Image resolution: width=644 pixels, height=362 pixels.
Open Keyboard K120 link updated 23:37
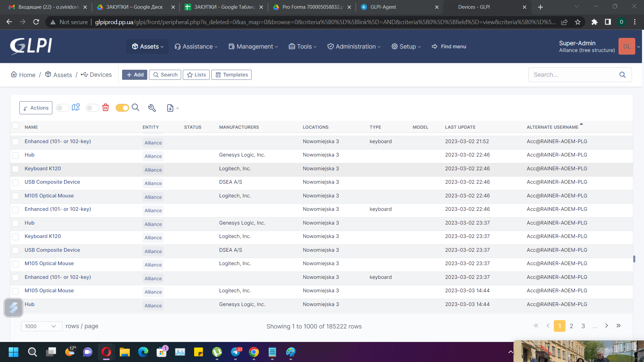[43, 236]
